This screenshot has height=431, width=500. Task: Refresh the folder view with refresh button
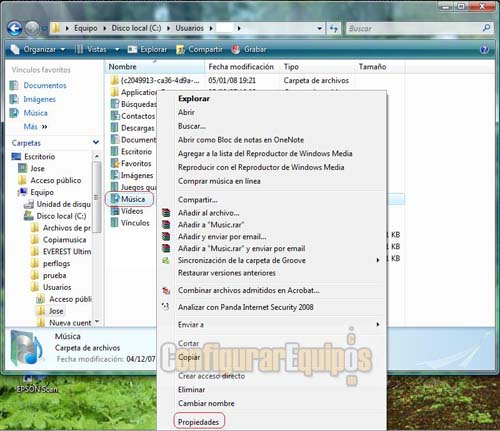pyautogui.click(x=333, y=28)
